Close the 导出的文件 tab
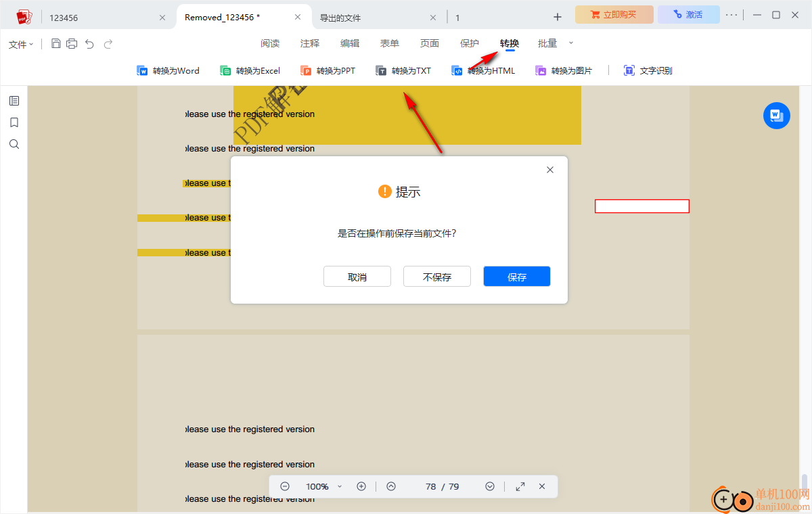 click(434, 18)
